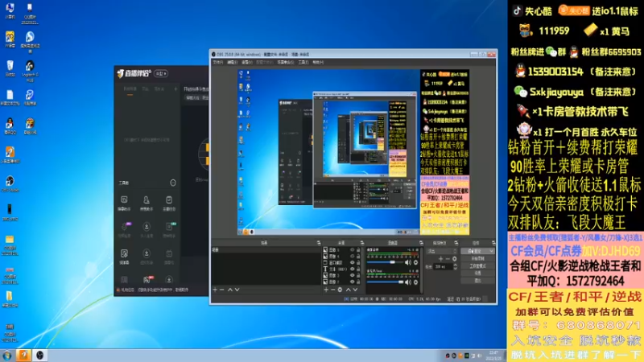644x362 pixels.
Task: Expand mode selector beside 直播伴侣 logo
Action: pos(161,73)
